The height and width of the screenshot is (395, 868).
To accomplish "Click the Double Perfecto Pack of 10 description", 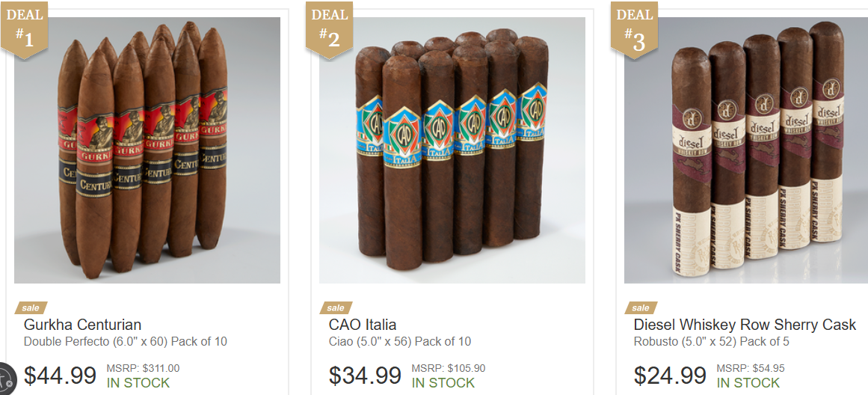I will coord(126,341).
